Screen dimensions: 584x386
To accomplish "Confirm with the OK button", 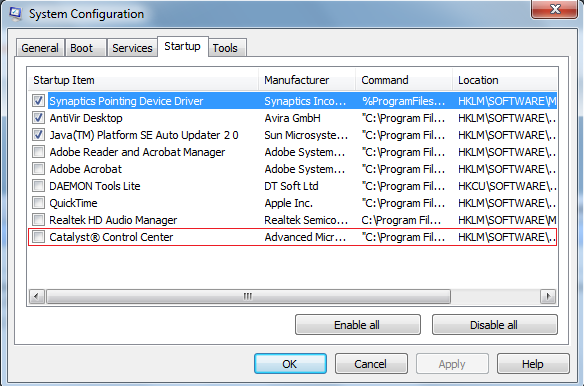I will click(290, 364).
